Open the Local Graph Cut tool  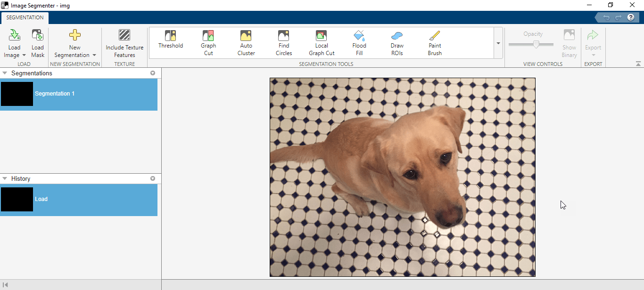coord(322,42)
